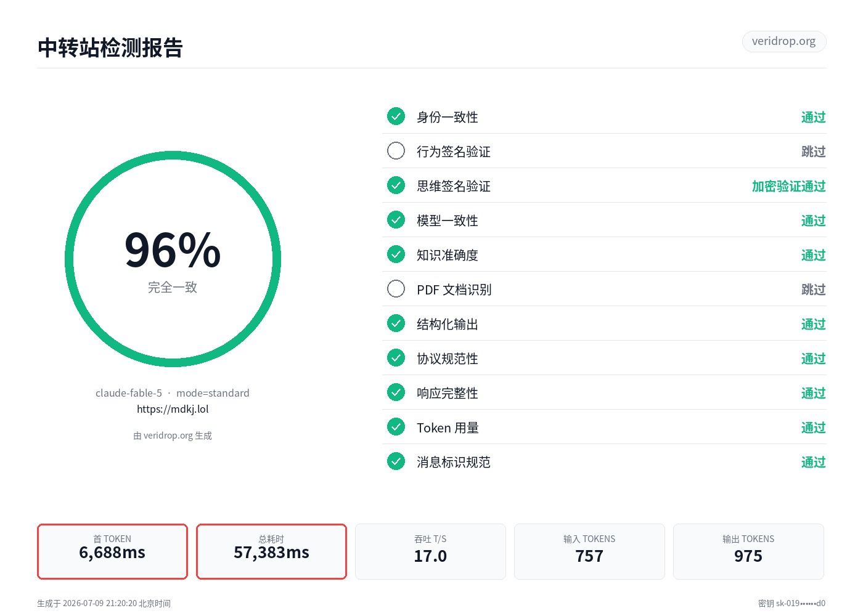This screenshot has width=863, height=616.
Task: Select the 首 TOKEN 6,688ms card
Action: click(x=112, y=551)
